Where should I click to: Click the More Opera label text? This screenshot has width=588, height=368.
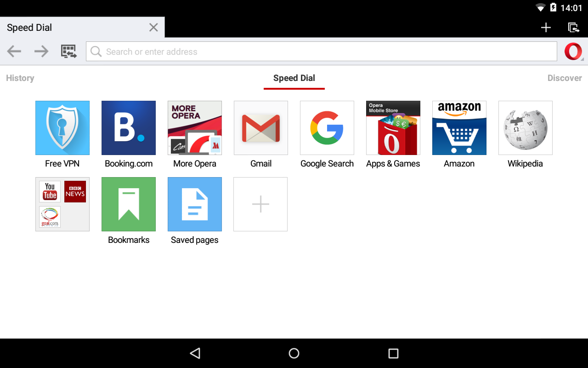(x=195, y=164)
